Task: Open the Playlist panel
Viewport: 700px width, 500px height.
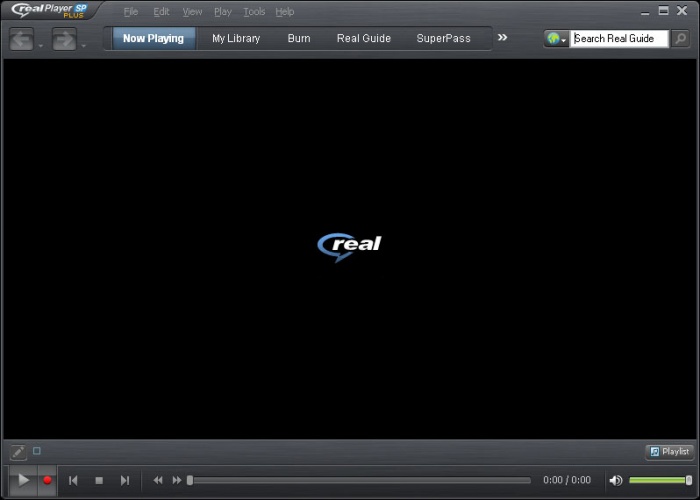Action: [x=670, y=452]
